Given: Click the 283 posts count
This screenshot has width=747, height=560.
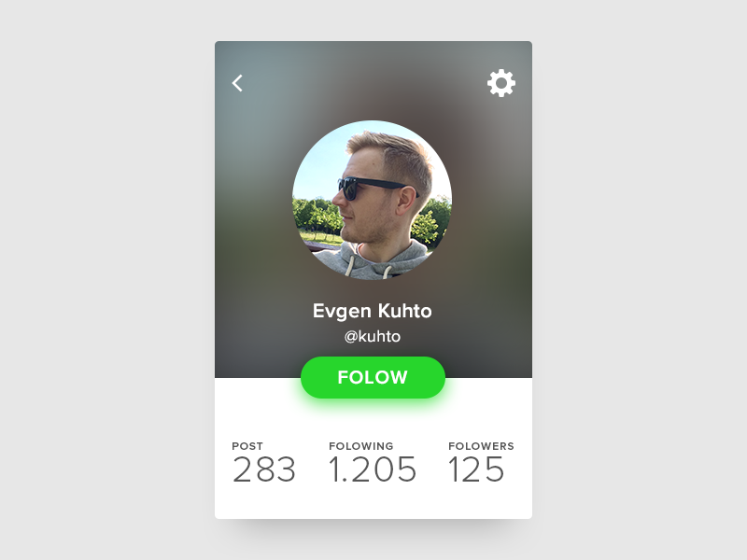Looking at the screenshot, I should coord(264,469).
